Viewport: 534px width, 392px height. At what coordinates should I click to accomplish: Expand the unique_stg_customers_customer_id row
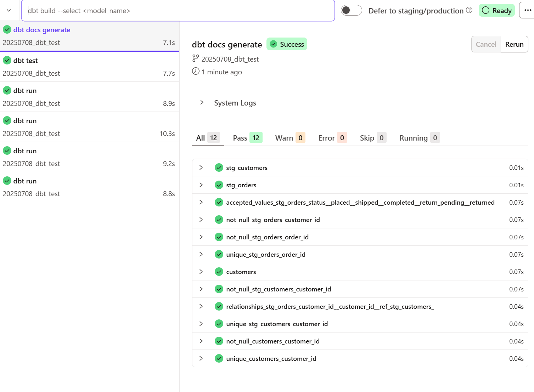click(x=201, y=324)
